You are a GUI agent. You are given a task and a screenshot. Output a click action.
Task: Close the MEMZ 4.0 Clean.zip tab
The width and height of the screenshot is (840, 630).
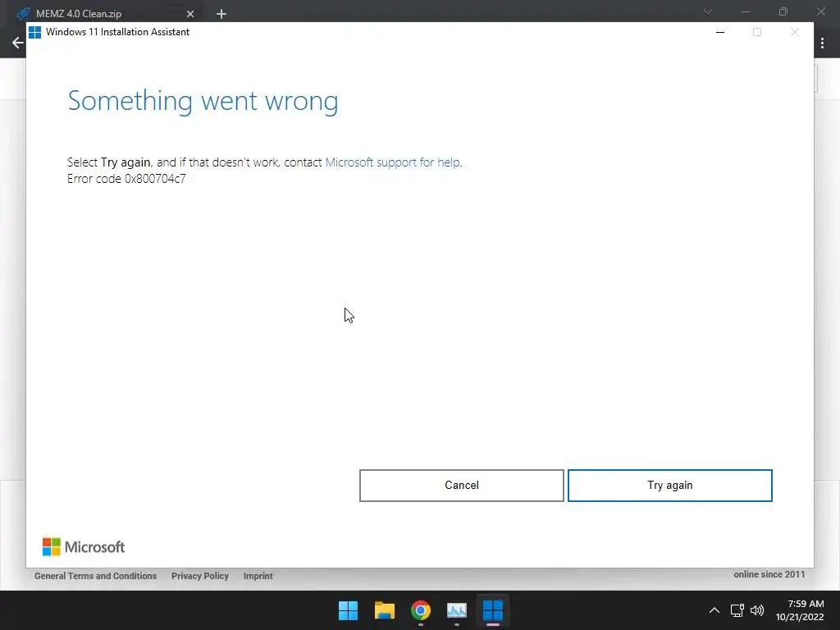[x=190, y=14]
